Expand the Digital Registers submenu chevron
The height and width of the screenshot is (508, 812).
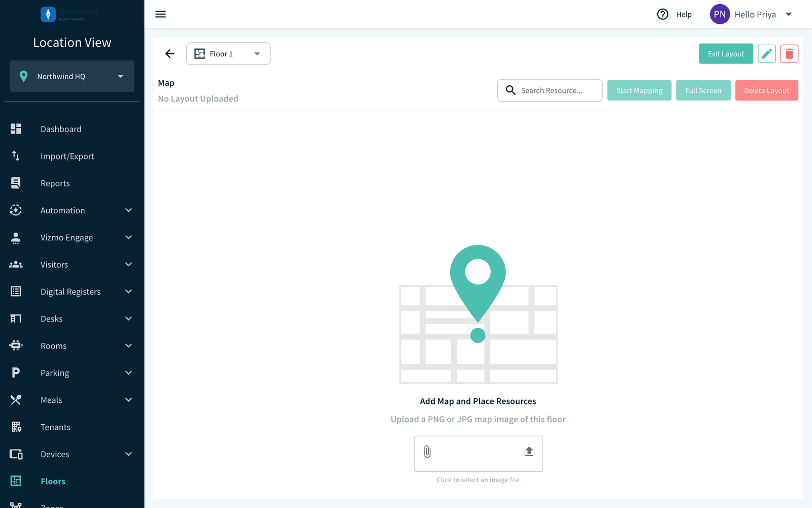click(128, 292)
